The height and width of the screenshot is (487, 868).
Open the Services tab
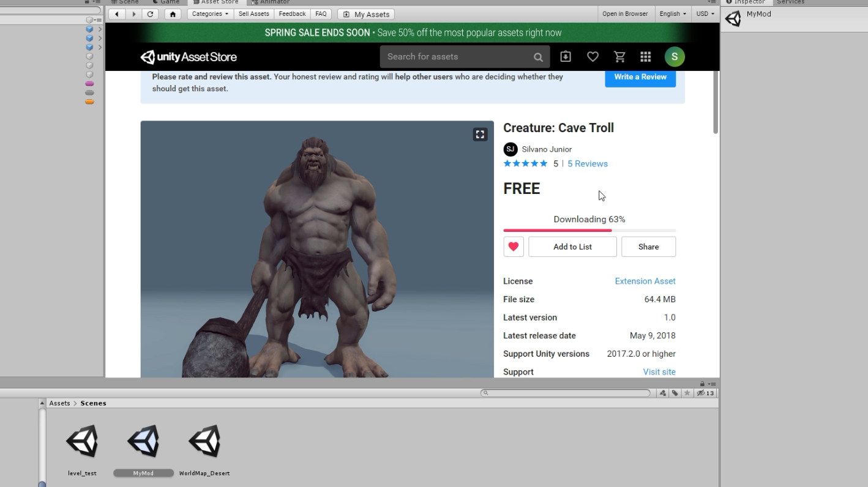click(790, 2)
